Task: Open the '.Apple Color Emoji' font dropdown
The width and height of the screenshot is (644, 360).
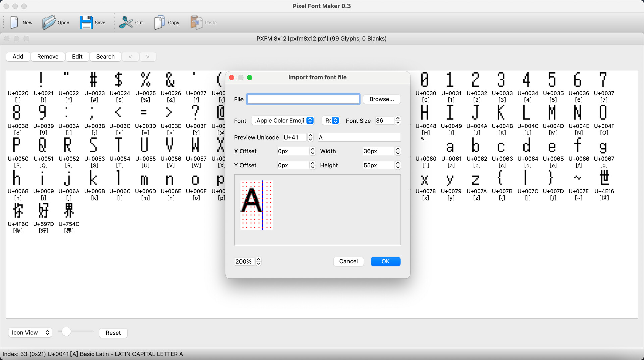Action: pyautogui.click(x=283, y=120)
